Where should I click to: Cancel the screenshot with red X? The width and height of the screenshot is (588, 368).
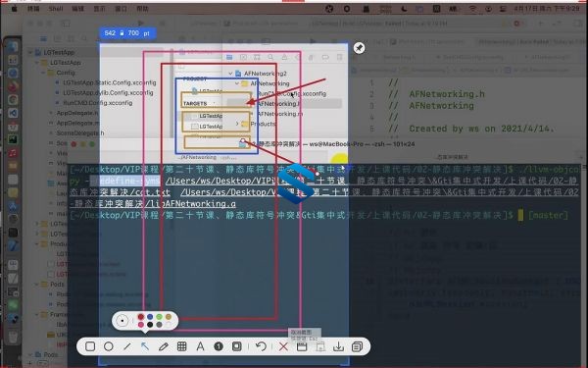coord(283,346)
